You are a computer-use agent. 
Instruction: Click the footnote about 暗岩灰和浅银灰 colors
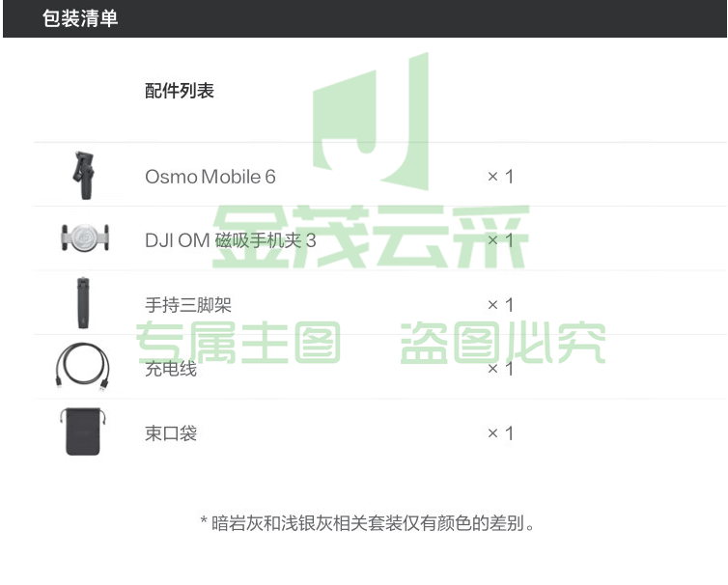click(x=368, y=523)
